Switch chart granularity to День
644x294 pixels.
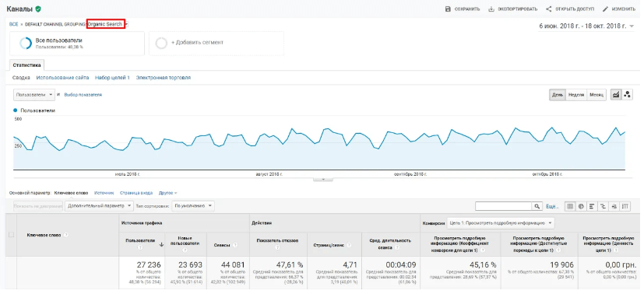click(558, 95)
